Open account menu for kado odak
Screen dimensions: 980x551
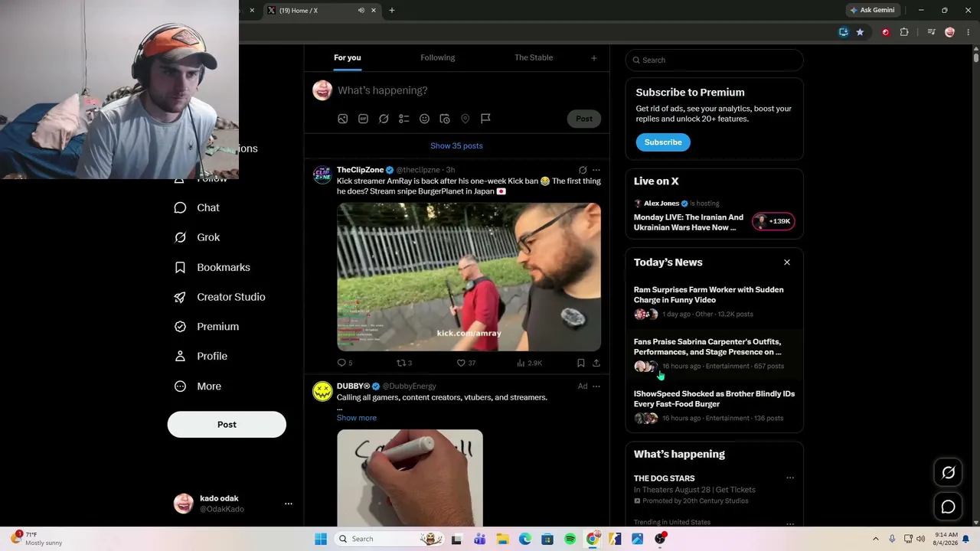(289, 504)
